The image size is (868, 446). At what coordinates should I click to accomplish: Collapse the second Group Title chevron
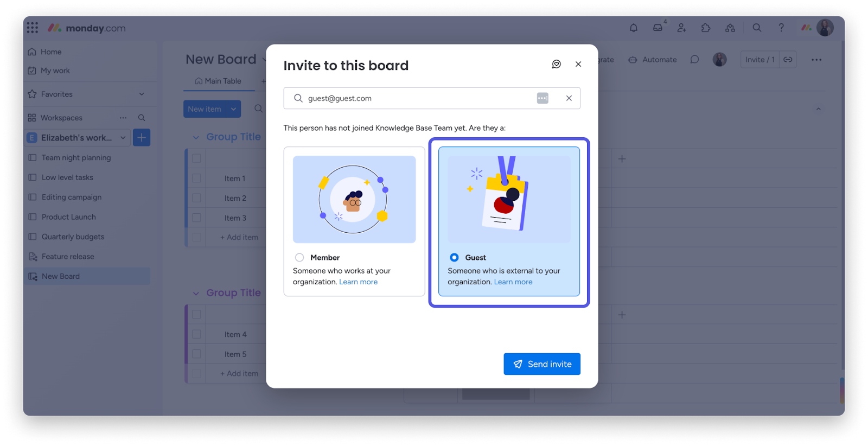coord(196,294)
